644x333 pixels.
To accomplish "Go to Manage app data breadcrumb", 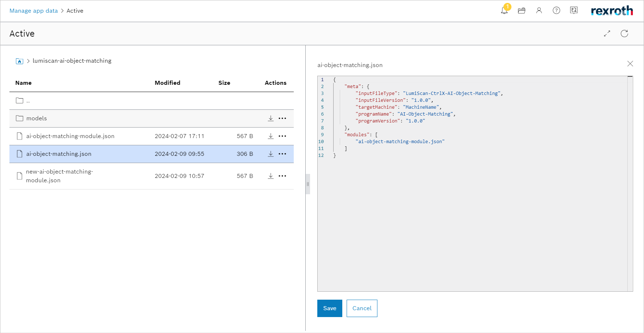I will point(34,11).
